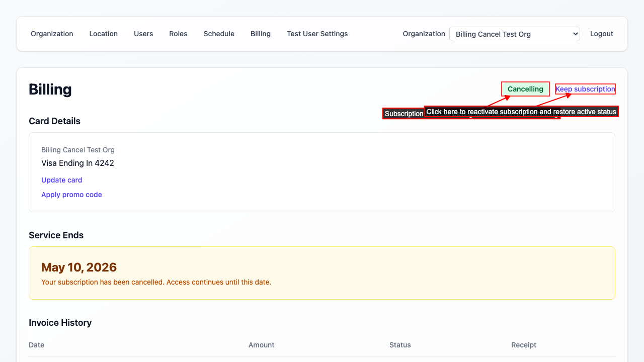Image resolution: width=644 pixels, height=362 pixels.
Task: Select a different organization from the combo box
Action: tap(514, 34)
